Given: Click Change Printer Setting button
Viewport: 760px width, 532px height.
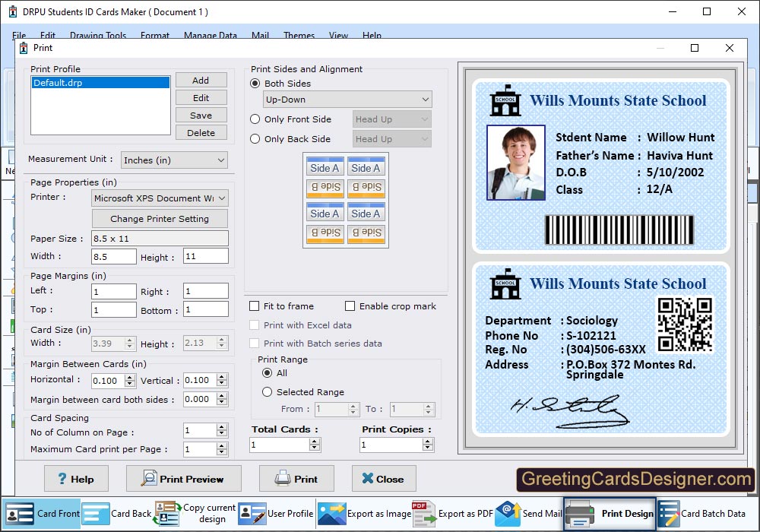Looking at the screenshot, I should click(x=160, y=219).
